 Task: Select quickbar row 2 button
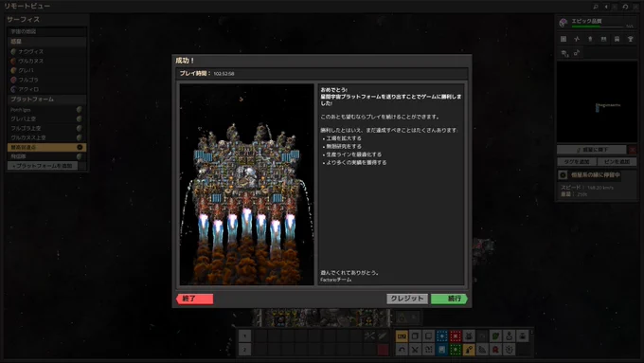244,350
